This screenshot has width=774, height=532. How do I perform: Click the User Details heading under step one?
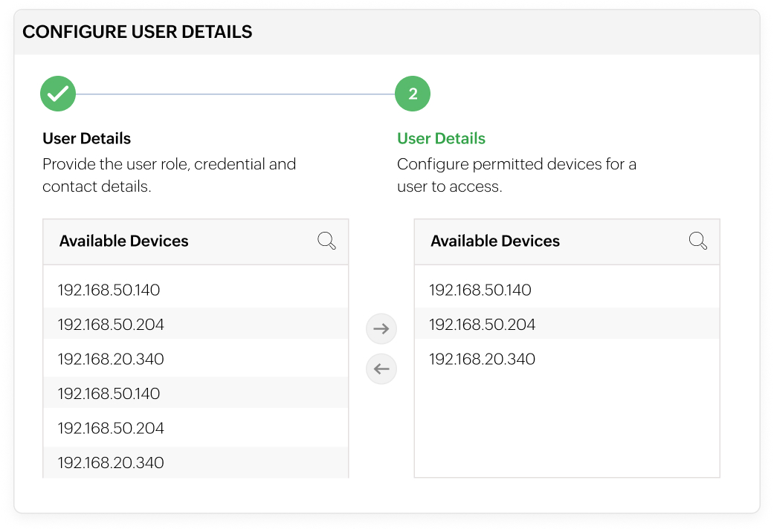(x=86, y=138)
